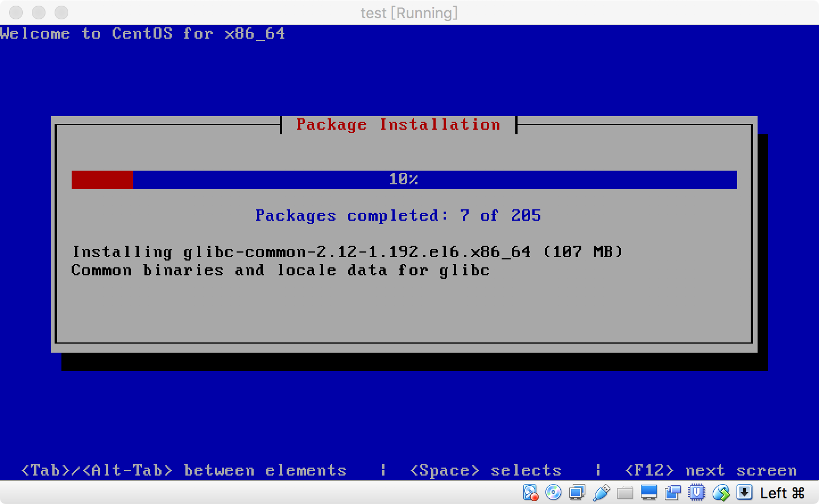Click 'Common binaries and locale data' description
Image resolution: width=819 pixels, height=504 pixels.
pyautogui.click(x=281, y=270)
